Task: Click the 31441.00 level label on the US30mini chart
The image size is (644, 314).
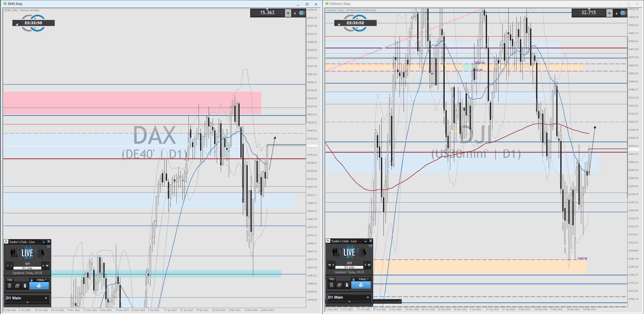Action: tap(582, 258)
